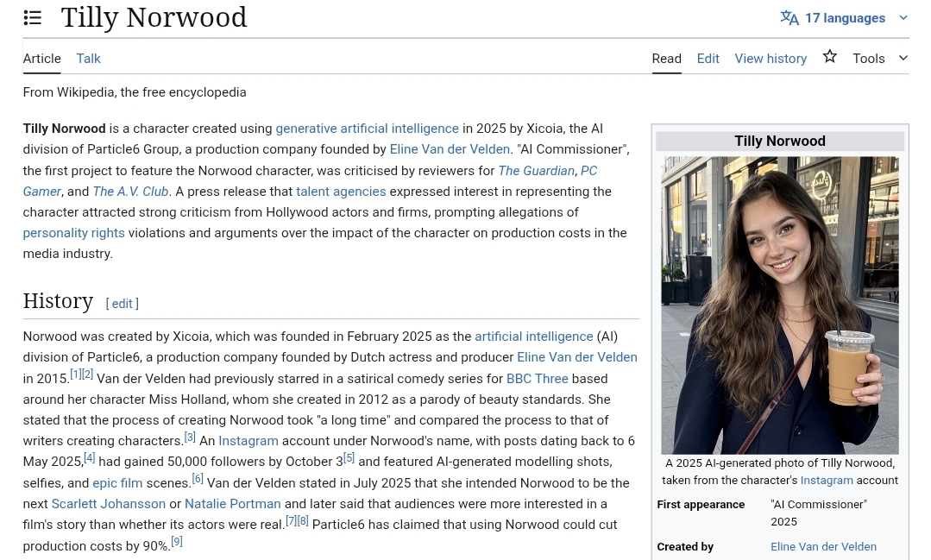Open the BBC Three link
931x560 pixels.
pyautogui.click(x=537, y=378)
